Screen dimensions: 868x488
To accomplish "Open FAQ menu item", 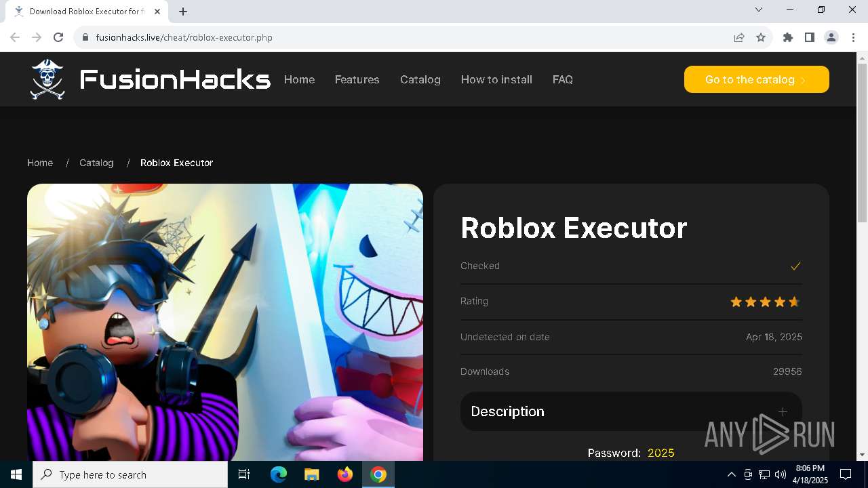I will (x=563, y=79).
